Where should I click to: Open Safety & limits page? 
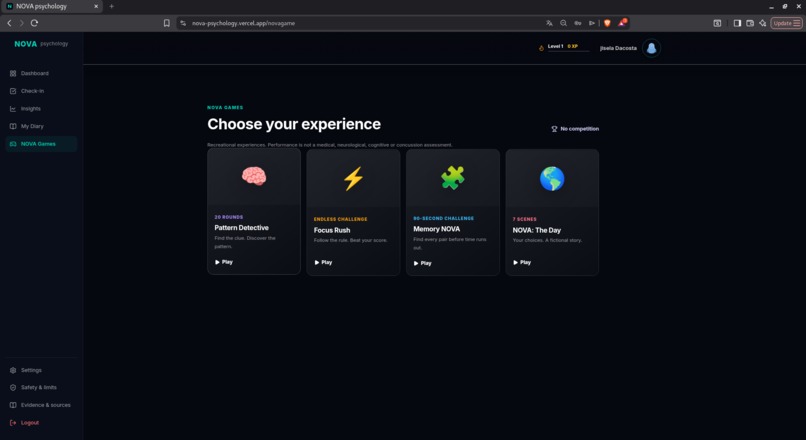(41, 388)
